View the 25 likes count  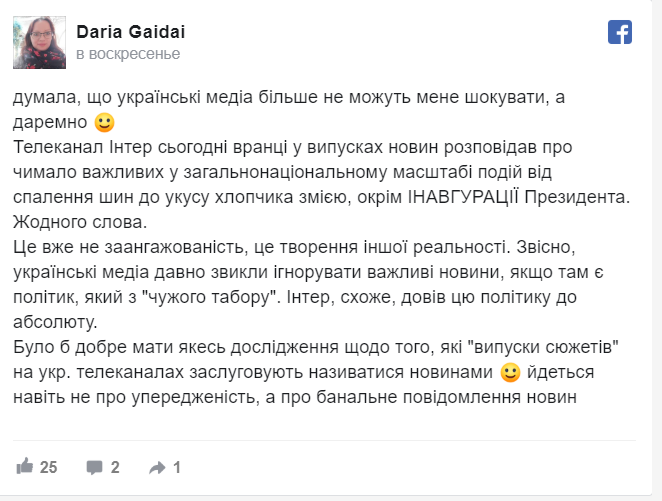(x=49, y=467)
